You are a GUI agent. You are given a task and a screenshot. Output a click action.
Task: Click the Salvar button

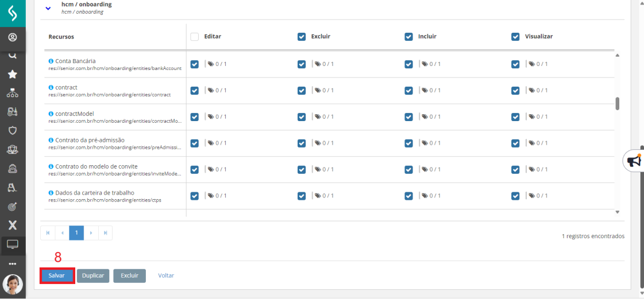57,276
